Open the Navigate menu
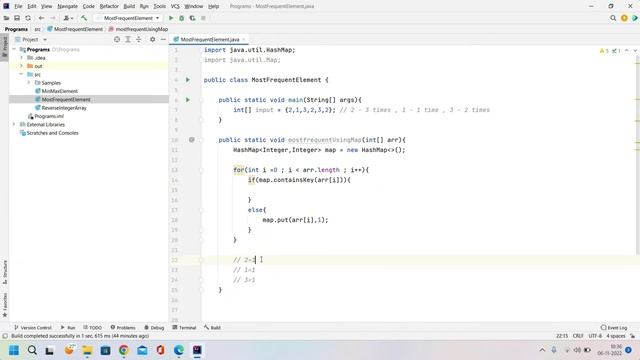The width and height of the screenshot is (640, 360). pos(67,6)
